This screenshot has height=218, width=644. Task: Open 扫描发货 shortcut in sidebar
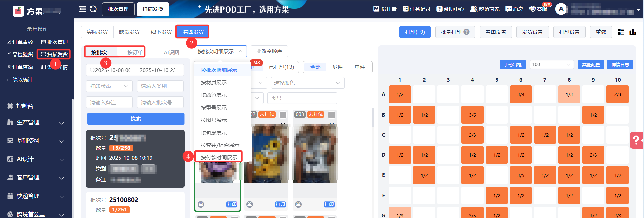coord(54,54)
